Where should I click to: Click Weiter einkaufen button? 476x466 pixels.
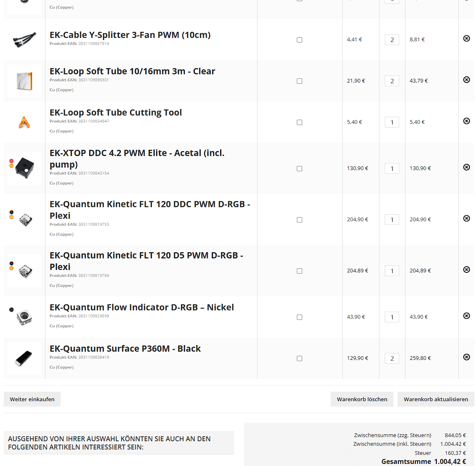(32, 399)
